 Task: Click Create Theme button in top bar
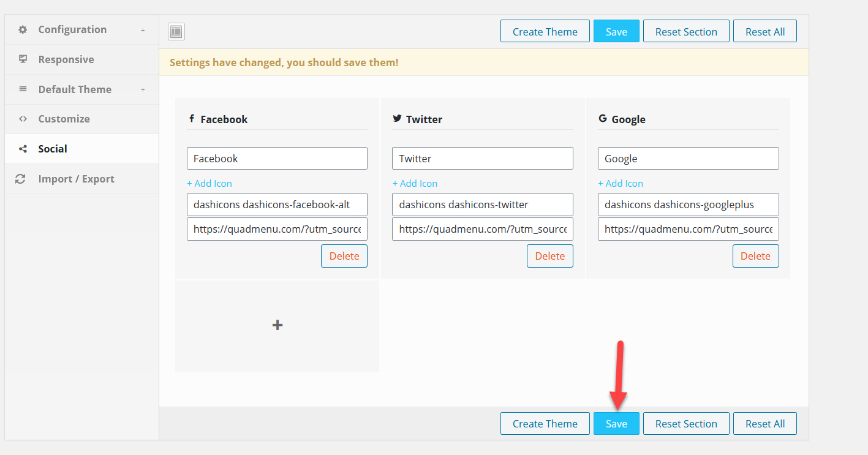[545, 31]
